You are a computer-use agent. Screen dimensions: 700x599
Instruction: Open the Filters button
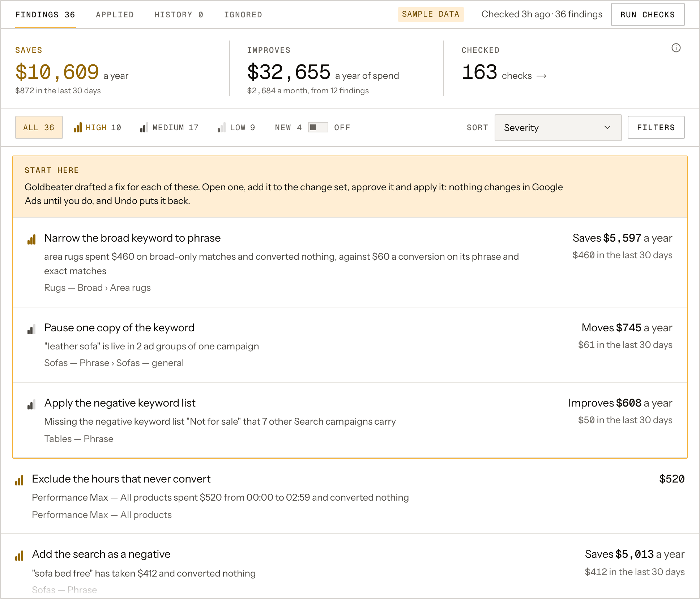point(656,127)
